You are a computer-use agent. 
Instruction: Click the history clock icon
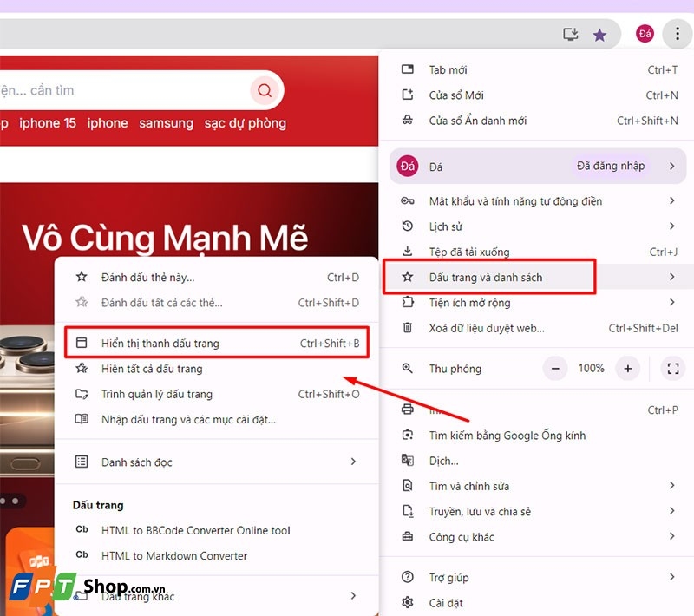[407, 226]
